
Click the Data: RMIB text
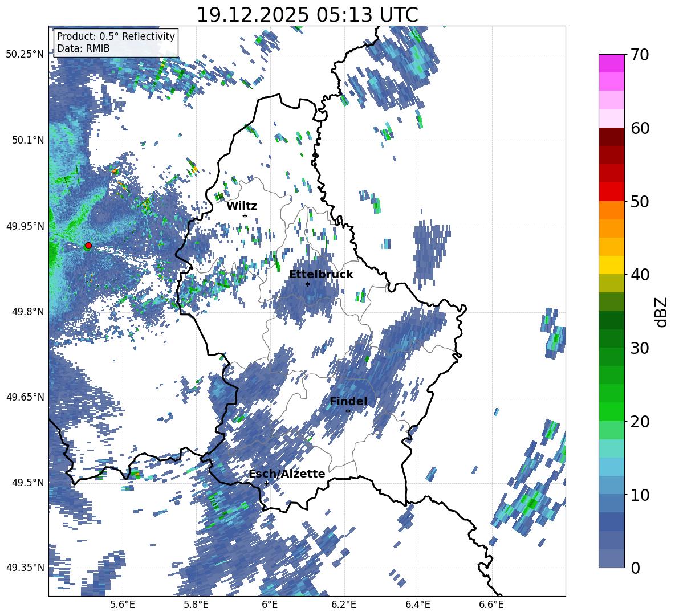tap(83, 48)
